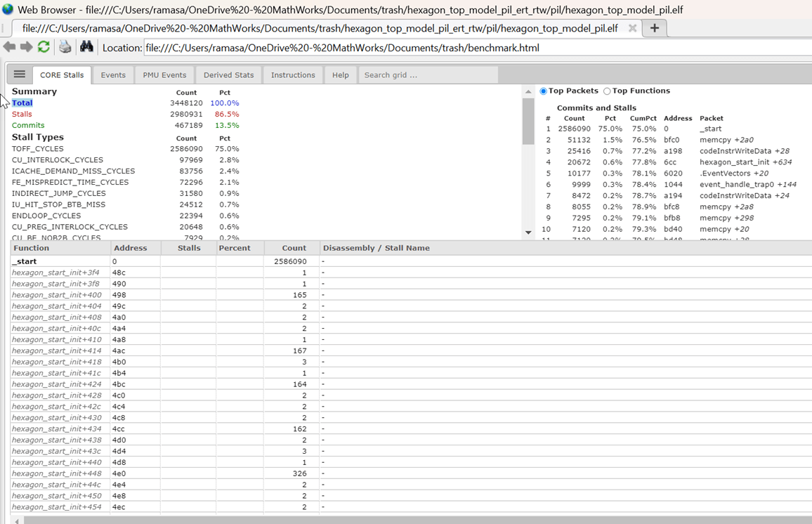The image size is (812, 524).
Task: Click the green refresh page icon
Action: click(44, 47)
